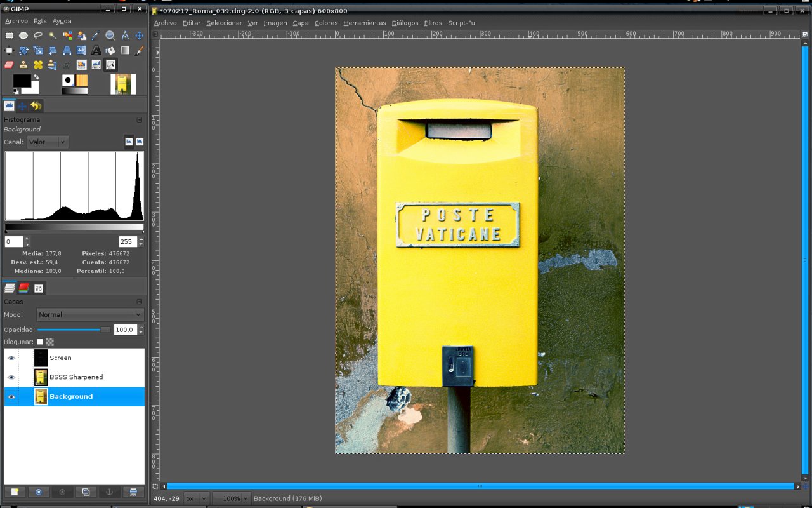Screen dimensions: 812x508
Task: Open the Herramientas menu
Action: [365, 23]
